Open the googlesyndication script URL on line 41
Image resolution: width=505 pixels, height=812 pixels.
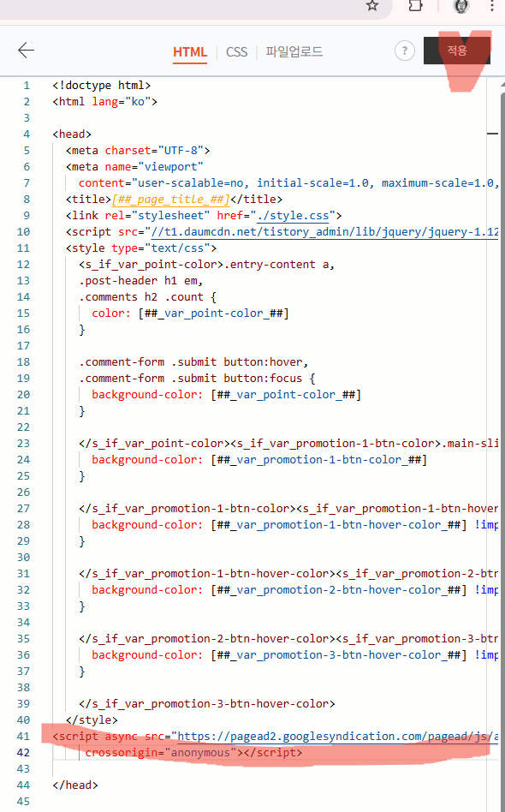pos(338,737)
